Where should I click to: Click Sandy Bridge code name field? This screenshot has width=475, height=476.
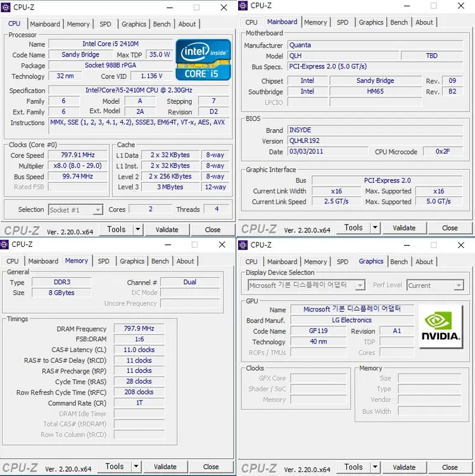pos(80,54)
